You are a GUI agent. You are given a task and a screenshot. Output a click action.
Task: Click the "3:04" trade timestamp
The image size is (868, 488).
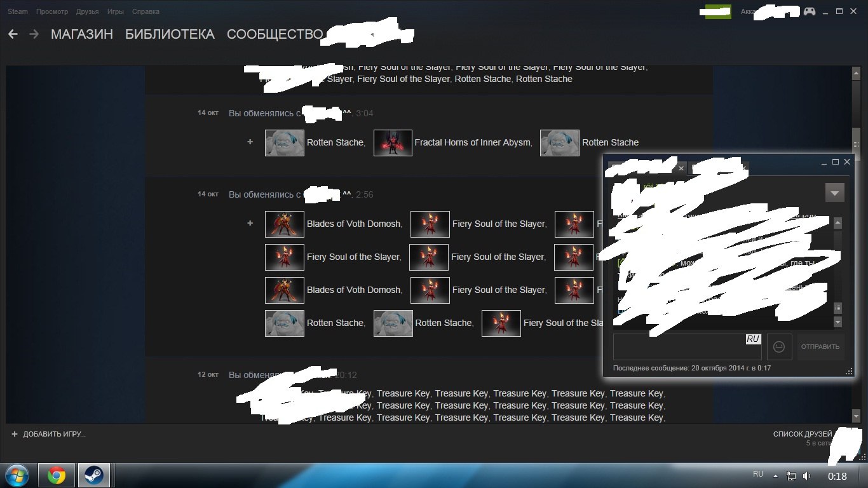pyautogui.click(x=365, y=113)
